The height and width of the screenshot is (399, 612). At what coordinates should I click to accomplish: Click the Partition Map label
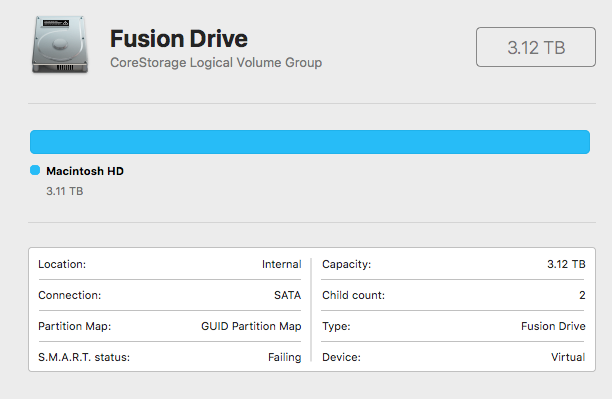tap(75, 326)
